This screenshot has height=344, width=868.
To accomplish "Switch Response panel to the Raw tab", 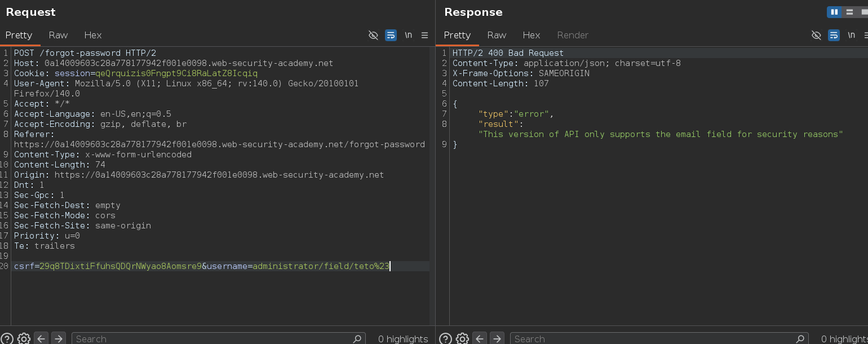I will [x=497, y=35].
